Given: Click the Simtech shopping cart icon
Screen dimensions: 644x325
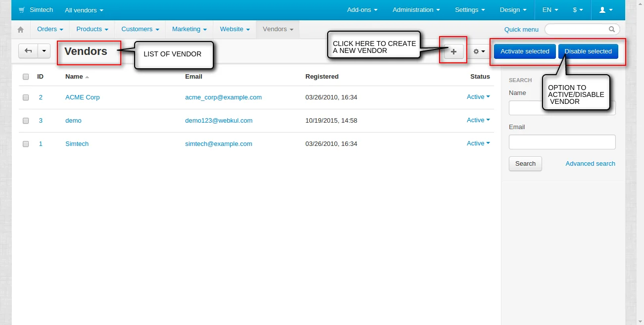Looking at the screenshot, I should (x=22, y=10).
